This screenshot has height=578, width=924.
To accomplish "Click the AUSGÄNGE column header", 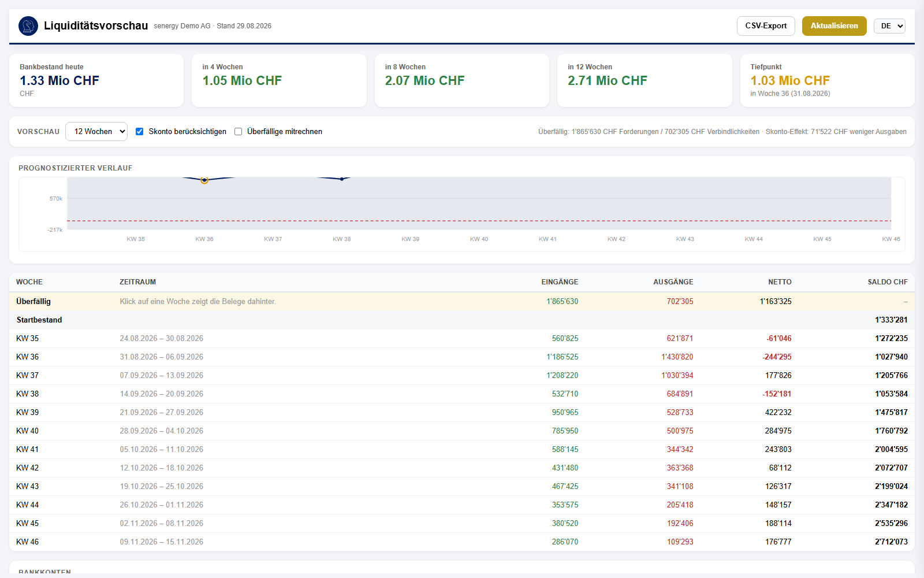I will [x=673, y=282].
